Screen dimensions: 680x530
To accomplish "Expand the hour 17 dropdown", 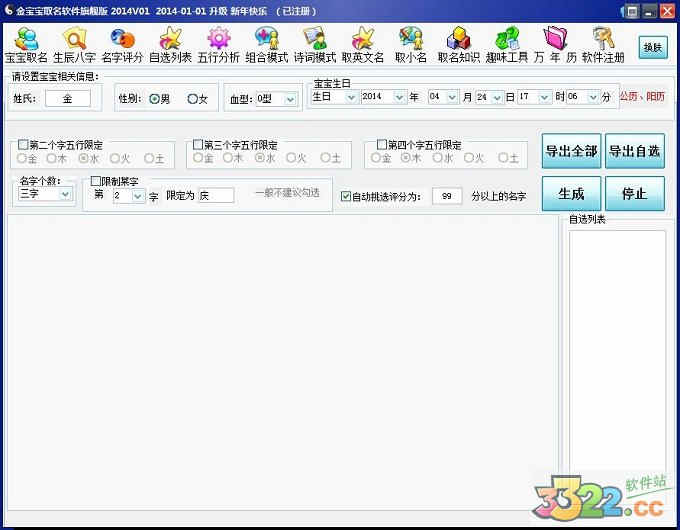I will (x=544, y=97).
